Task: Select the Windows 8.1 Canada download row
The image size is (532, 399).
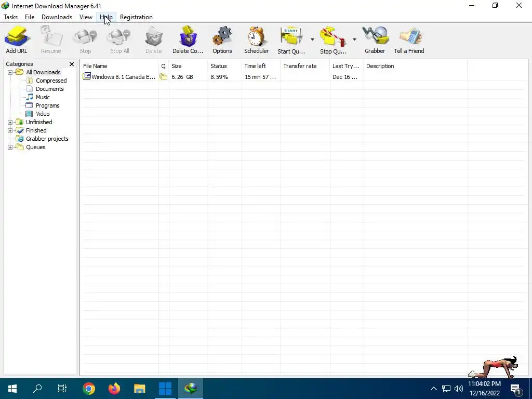Action: tap(274, 77)
